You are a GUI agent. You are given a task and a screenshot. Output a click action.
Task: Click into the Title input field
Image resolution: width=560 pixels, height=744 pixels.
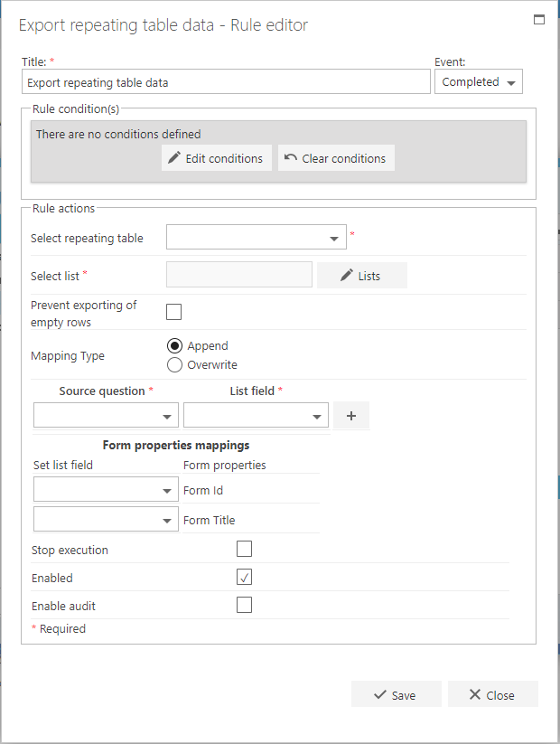point(226,81)
